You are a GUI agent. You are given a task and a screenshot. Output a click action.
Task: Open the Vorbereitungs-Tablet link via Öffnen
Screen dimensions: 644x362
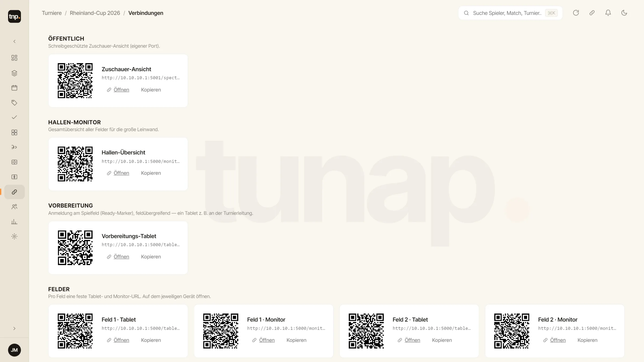(118, 257)
